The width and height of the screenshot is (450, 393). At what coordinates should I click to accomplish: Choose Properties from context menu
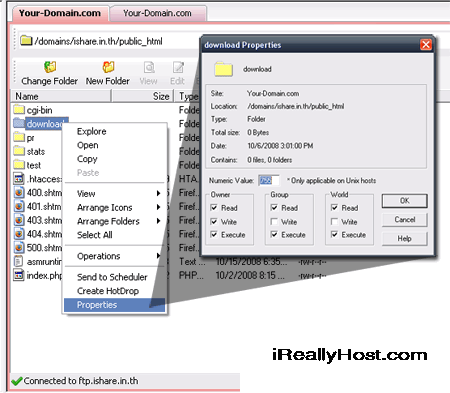pyautogui.click(x=114, y=305)
